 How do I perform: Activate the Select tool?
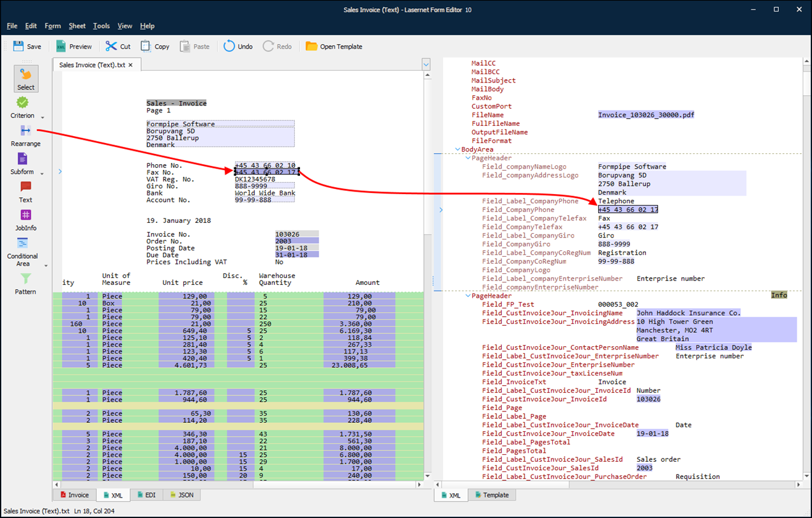coord(26,79)
